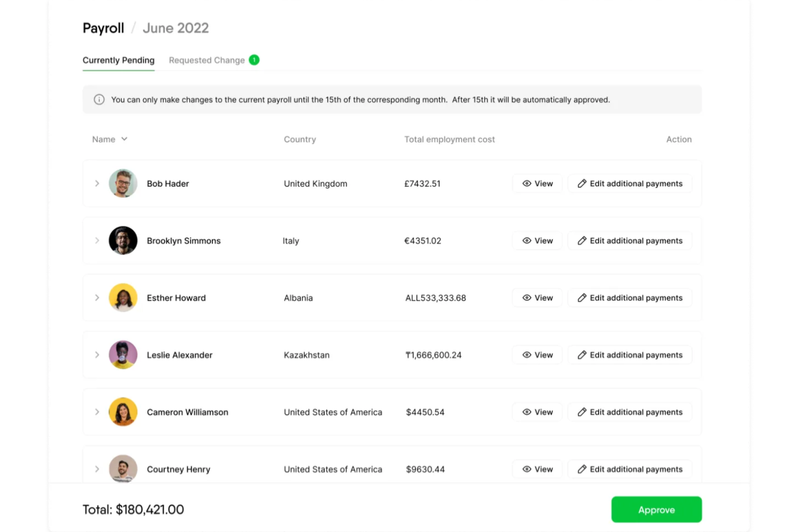Open Bob Hader's profile avatar
Viewport: 798px width, 532px height.
(123, 183)
